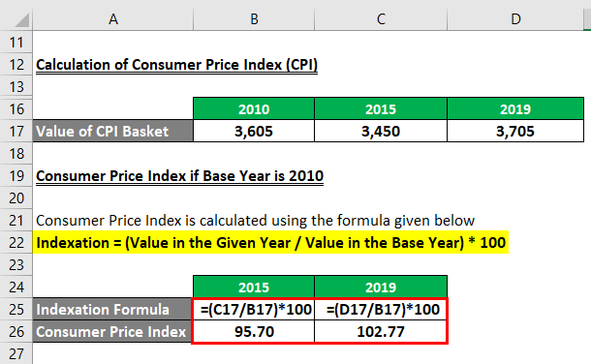
Task: Click 'Consumer Price Index if Base Year is 2010' heading
Action: (x=180, y=176)
